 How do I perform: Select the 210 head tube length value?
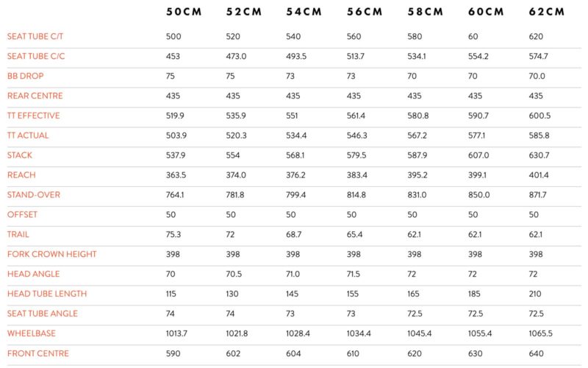pyautogui.click(x=536, y=294)
